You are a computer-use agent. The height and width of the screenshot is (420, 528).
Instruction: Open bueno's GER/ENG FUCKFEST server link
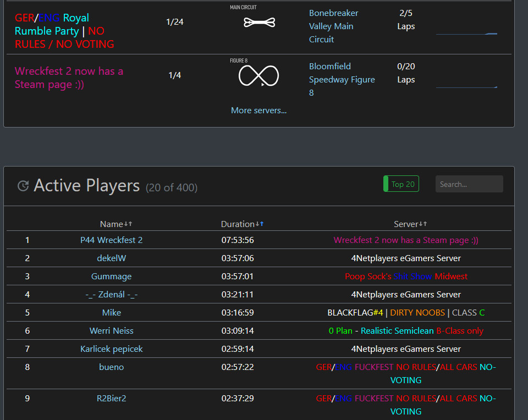pyautogui.click(x=406, y=374)
